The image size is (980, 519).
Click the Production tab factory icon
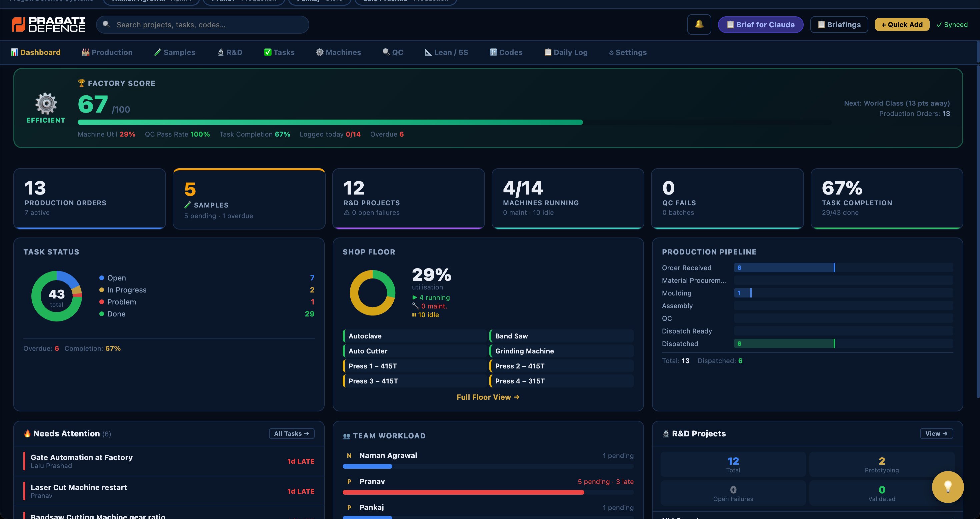pyautogui.click(x=86, y=52)
